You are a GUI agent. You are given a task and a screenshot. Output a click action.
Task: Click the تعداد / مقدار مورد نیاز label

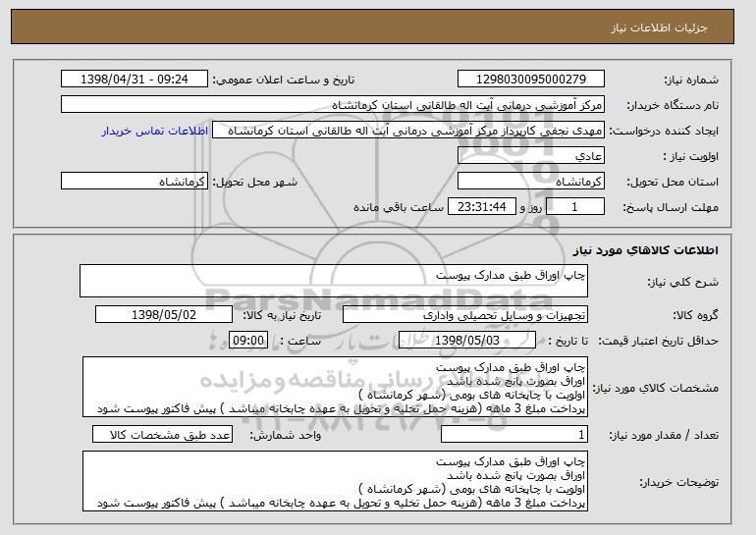click(x=664, y=435)
